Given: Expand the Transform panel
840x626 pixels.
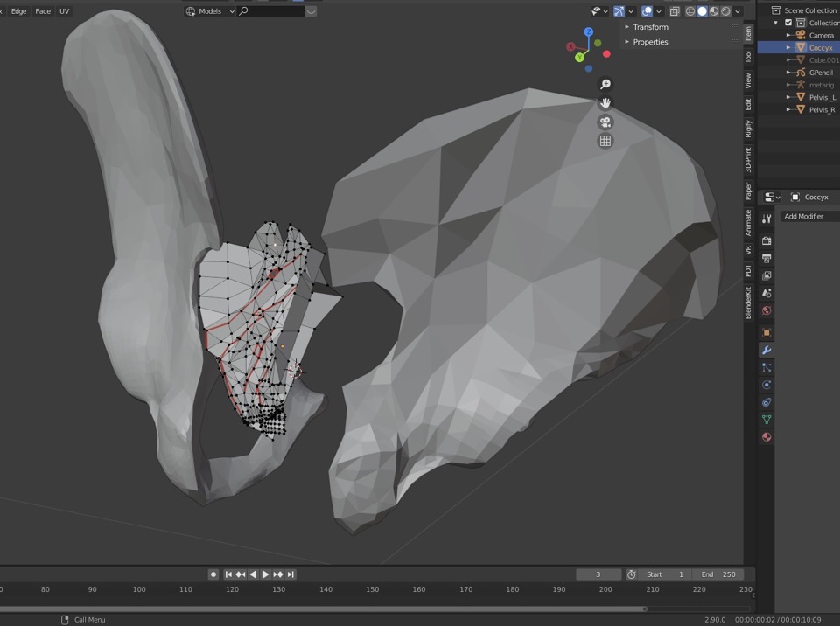Looking at the screenshot, I should tap(649, 27).
